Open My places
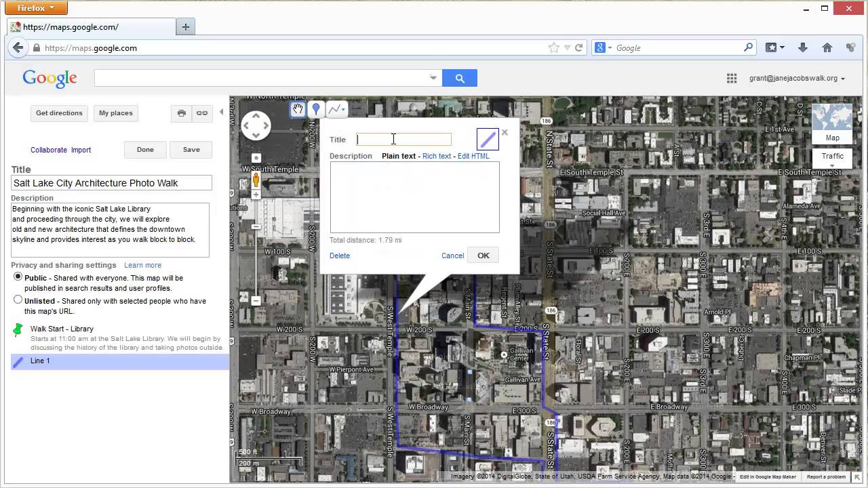This screenshot has height=488, width=868. [x=116, y=113]
